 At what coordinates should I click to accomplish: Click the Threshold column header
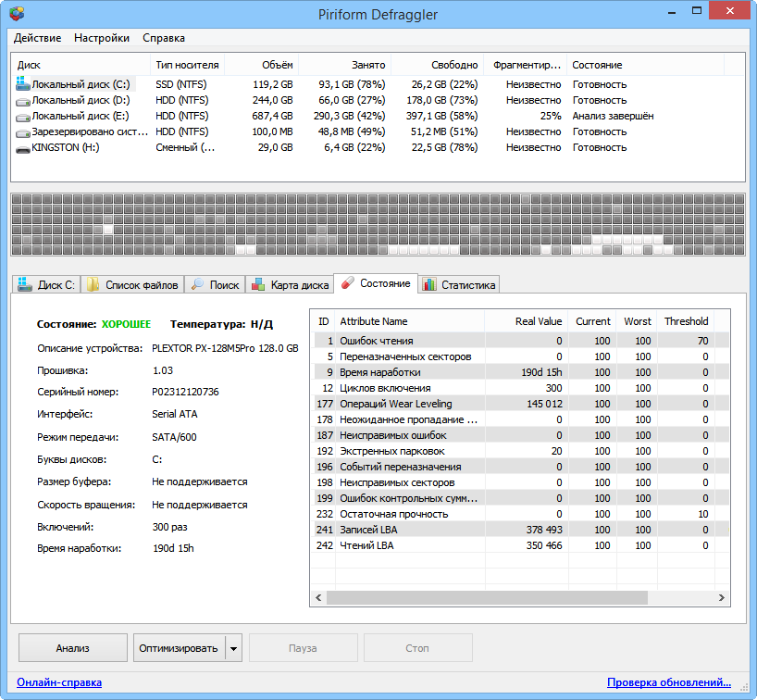pos(686,321)
